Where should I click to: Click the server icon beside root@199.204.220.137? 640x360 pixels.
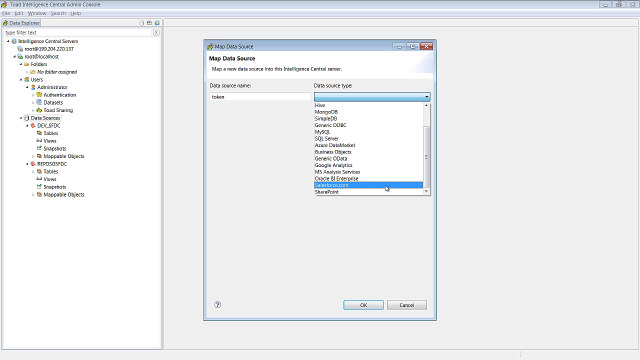[x=20, y=49]
